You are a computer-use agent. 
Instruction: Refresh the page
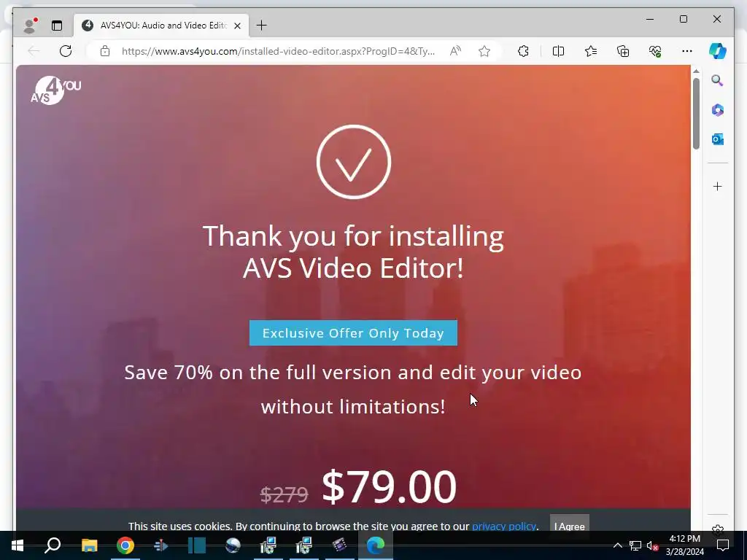pyautogui.click(x=66, y=51)
